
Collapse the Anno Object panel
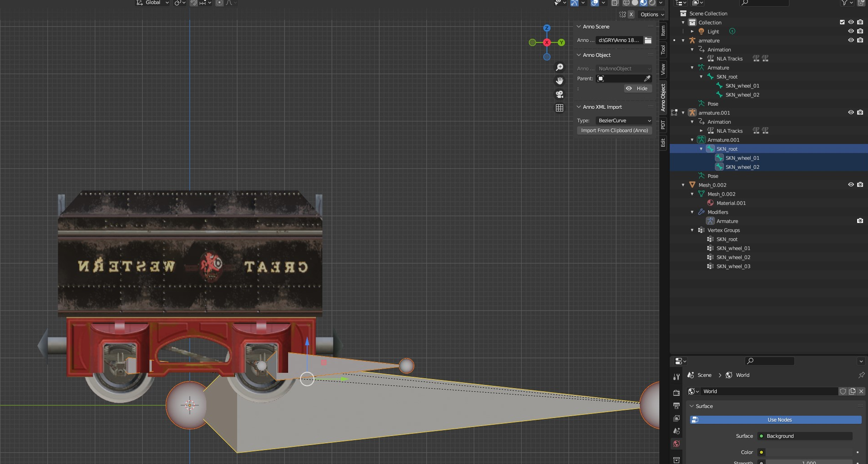click(579, 55)
